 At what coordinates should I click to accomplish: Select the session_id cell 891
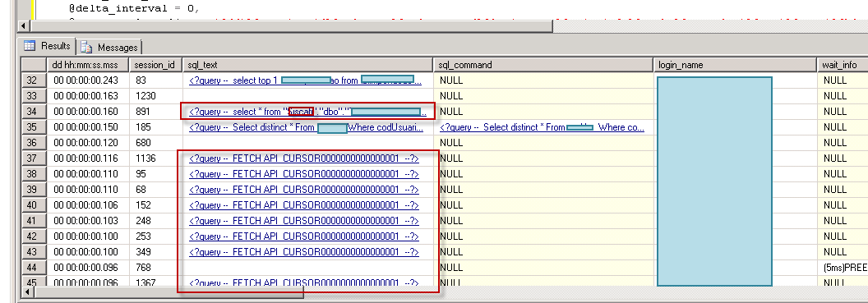(155, 112)
